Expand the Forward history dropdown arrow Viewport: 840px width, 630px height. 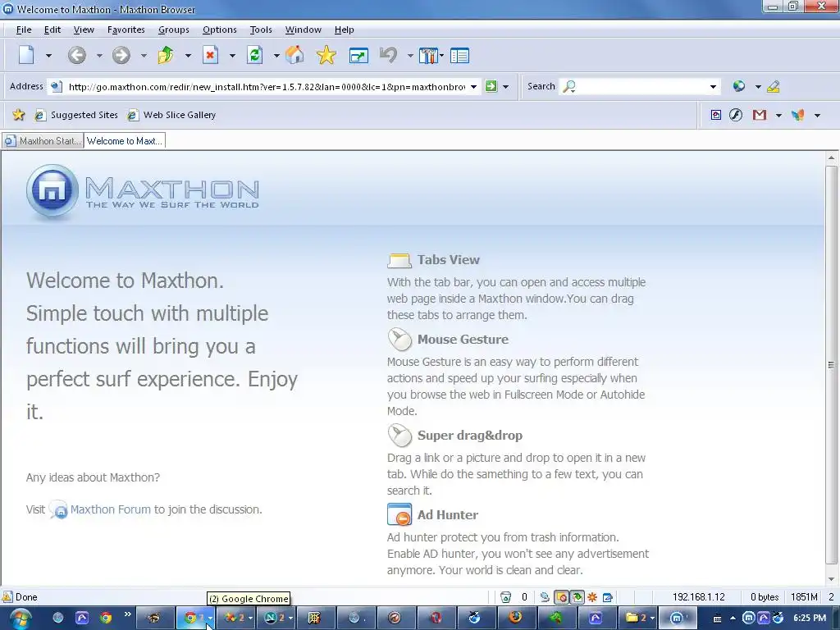[144, 56]
